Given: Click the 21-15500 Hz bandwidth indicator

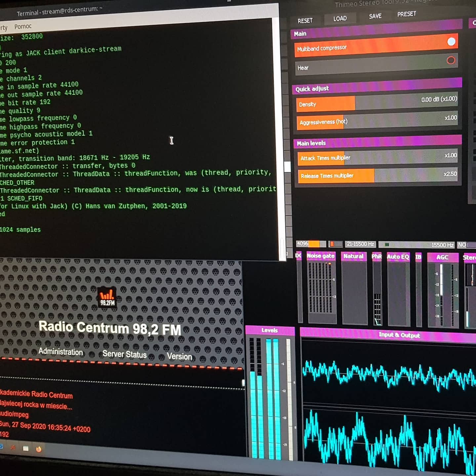Looking at the screenshot, I should [x=360, y=244].
